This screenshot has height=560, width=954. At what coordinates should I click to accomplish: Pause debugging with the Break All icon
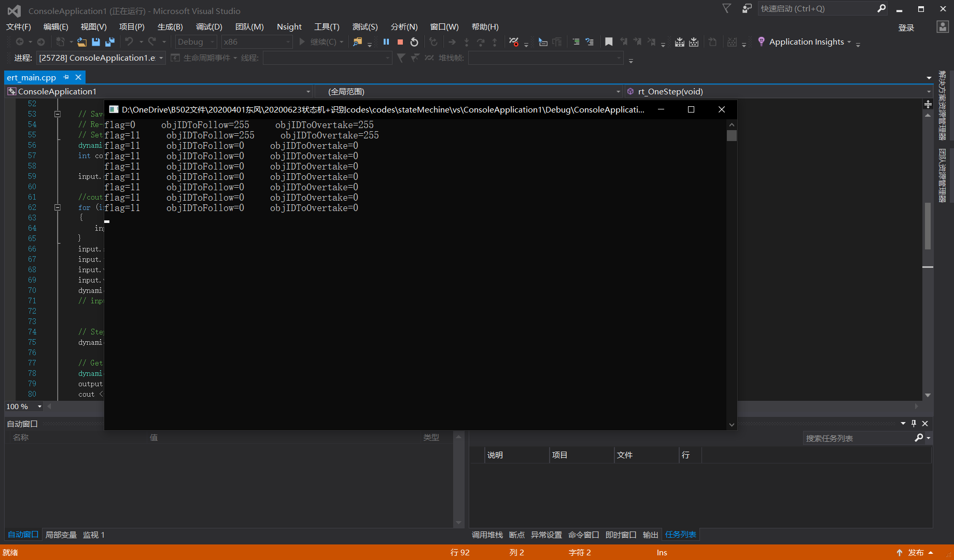pyautogui.click(x=386, y=42)
